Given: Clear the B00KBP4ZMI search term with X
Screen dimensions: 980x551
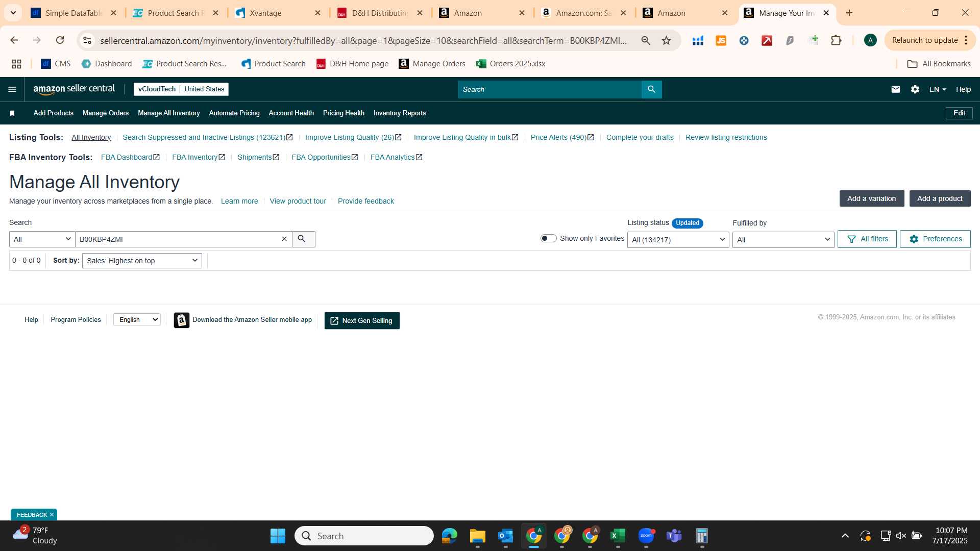Looking at the screenshot, I should [x=284, y=239].
